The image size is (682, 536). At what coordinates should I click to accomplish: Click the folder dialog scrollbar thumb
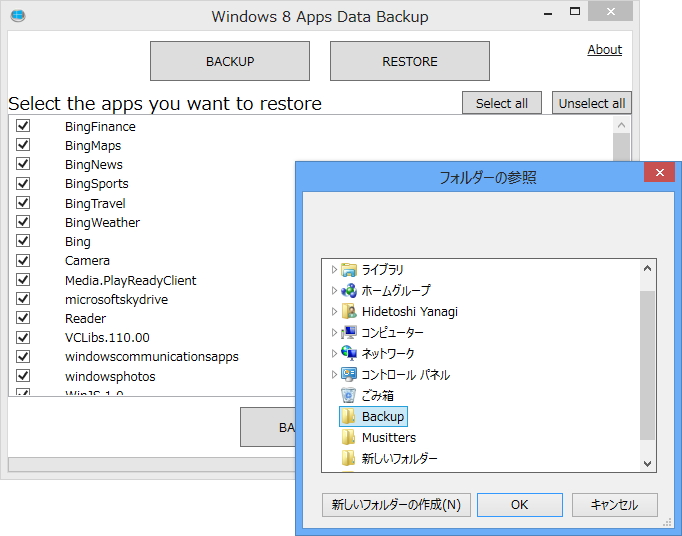tap(647, 365)
